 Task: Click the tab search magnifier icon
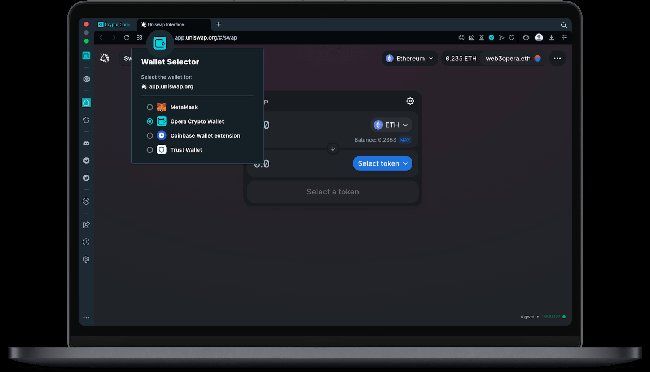point(564,25)
